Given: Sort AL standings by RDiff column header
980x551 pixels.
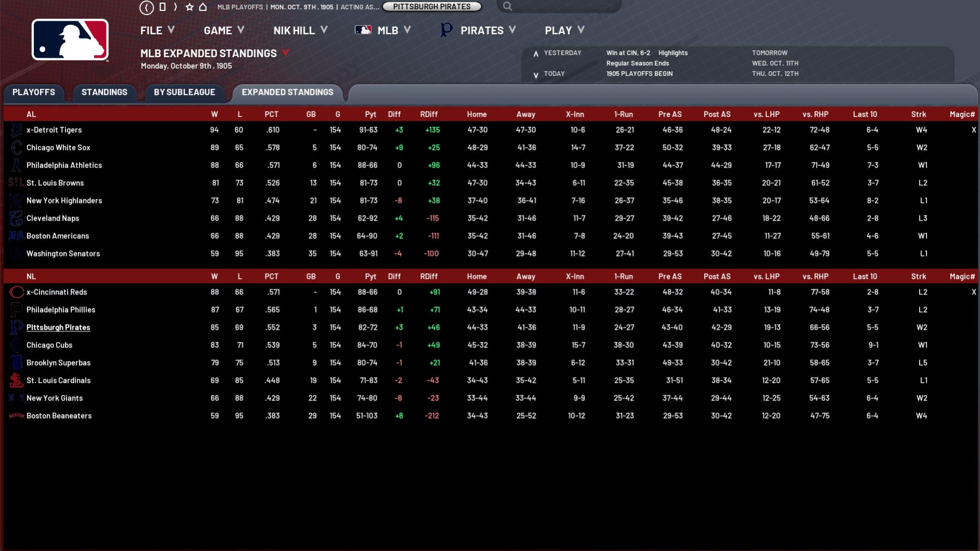Looking at the screenshot, I should point(428,114).
